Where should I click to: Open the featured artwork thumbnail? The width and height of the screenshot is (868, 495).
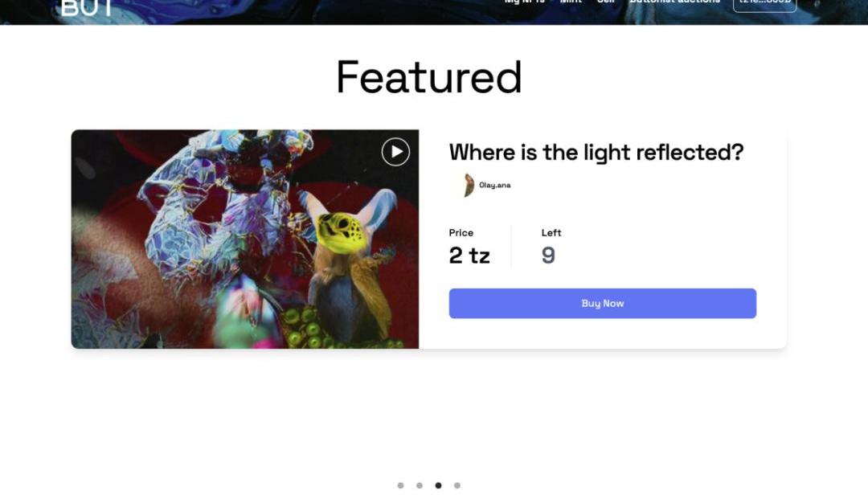pyautogui.click(x=244, y=239)
